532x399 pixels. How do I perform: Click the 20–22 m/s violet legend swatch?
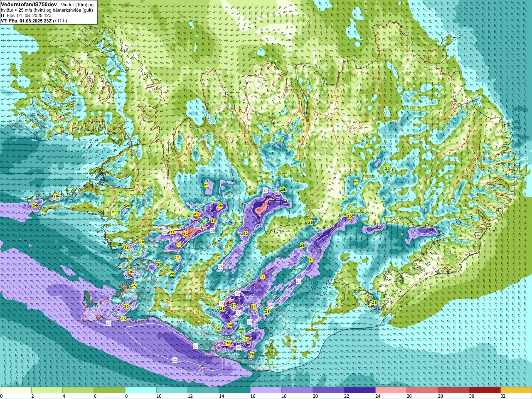point(328,390)
